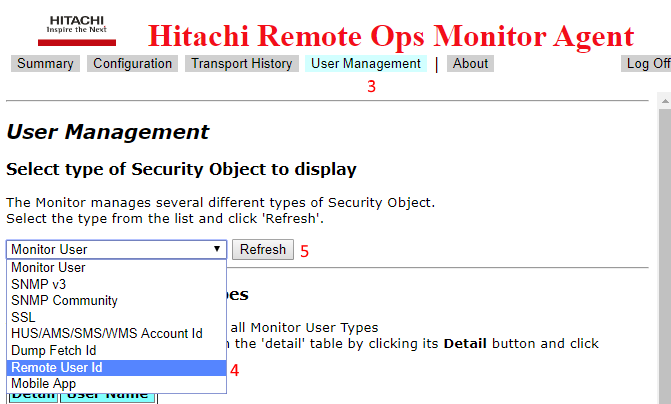Click the Log Off button
This screenshot has height=404, width=671.
click(647, 63)
